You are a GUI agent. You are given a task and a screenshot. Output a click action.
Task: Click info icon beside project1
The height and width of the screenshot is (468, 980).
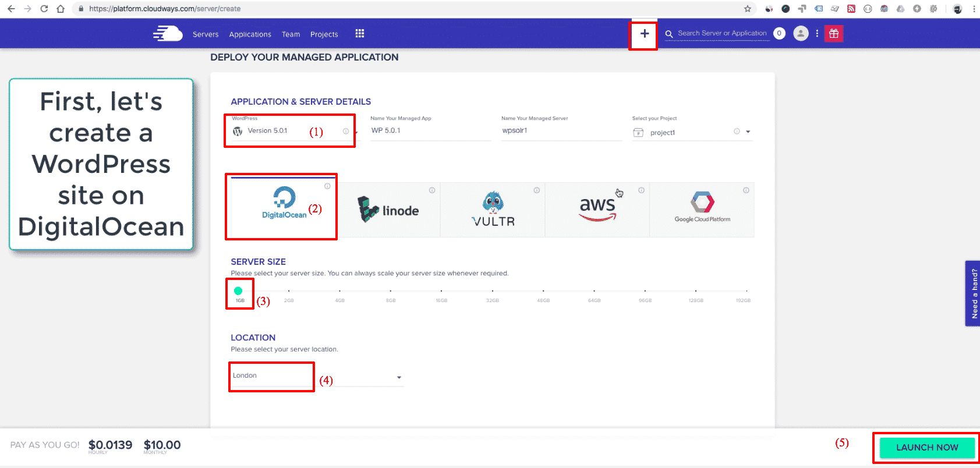pos(737,132)
